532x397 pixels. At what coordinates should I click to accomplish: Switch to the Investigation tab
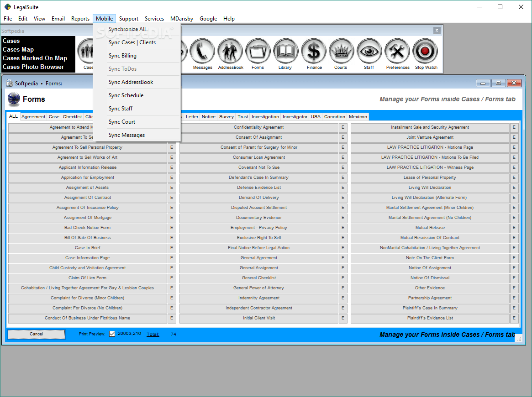point(265,116)
